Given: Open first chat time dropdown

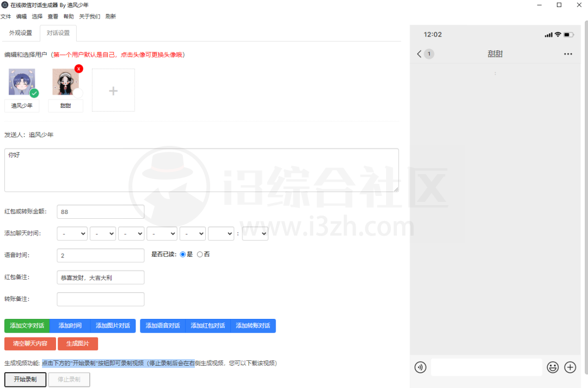Looking at the screenshot, I should click(72, 233).
